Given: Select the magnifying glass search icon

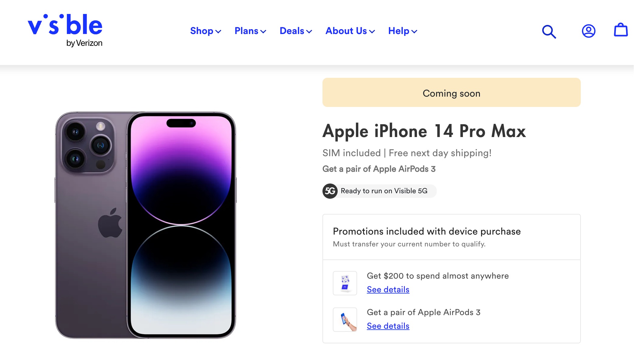Looking at the screenshot, I should point(549,31).
